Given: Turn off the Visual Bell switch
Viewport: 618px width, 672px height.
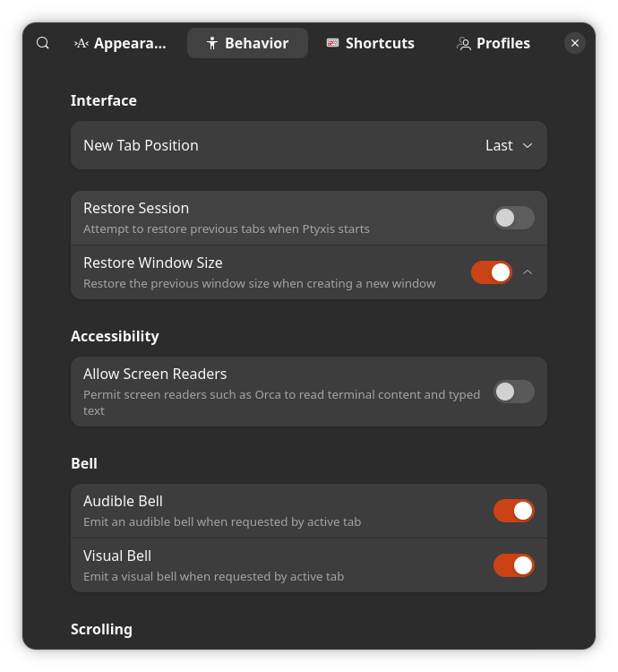Looking at the screenshot, I should (x=513, y=565).
